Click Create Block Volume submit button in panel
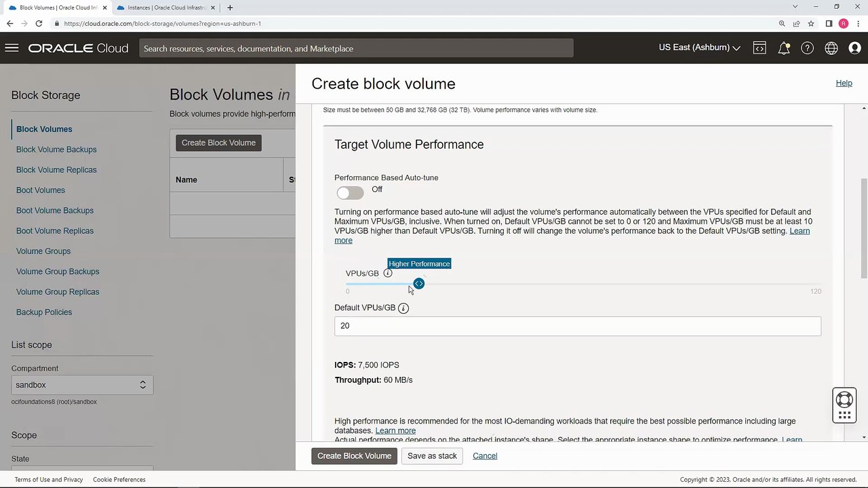868x488 pixels. [354, 456]
